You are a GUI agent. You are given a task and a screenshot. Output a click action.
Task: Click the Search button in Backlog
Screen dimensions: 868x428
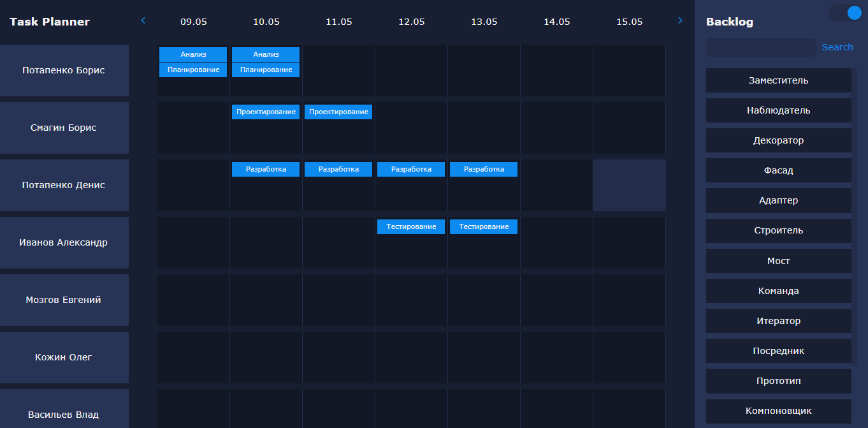coord(837,47)
